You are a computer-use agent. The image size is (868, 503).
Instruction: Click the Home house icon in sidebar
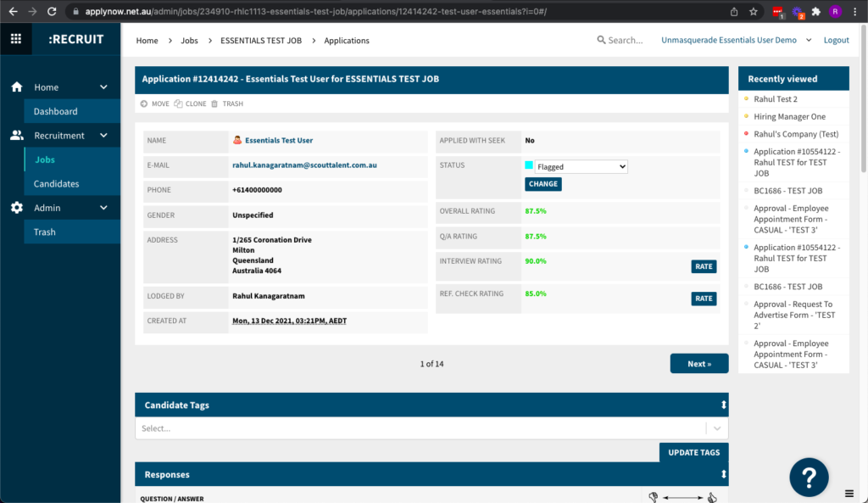point(17,87)
